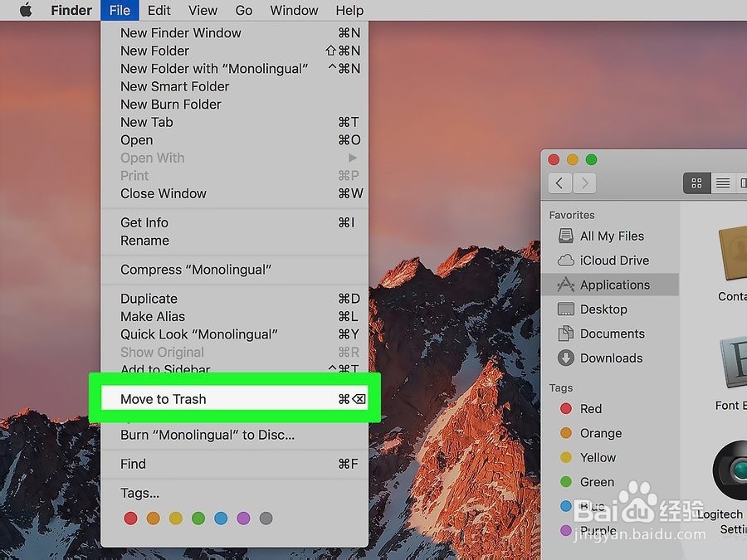Switch Finder to list view
747x560 pixels.
click(x=723, y=183)
